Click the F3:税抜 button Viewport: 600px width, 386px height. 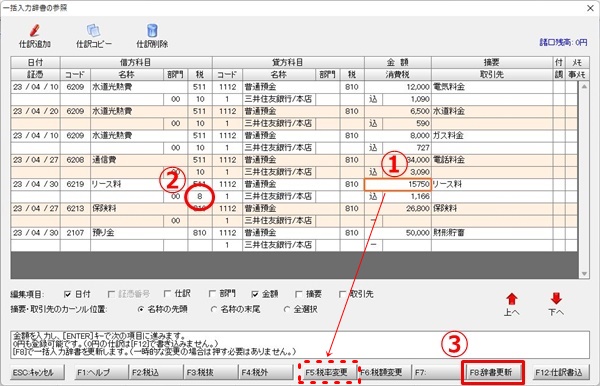coord(210,372)
